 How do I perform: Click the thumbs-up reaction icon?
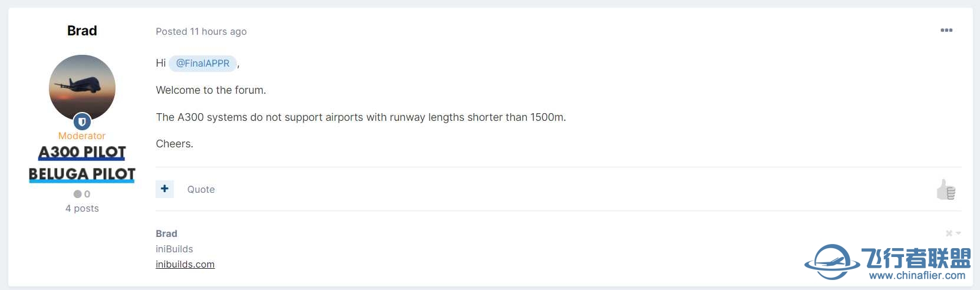[946, 190]
